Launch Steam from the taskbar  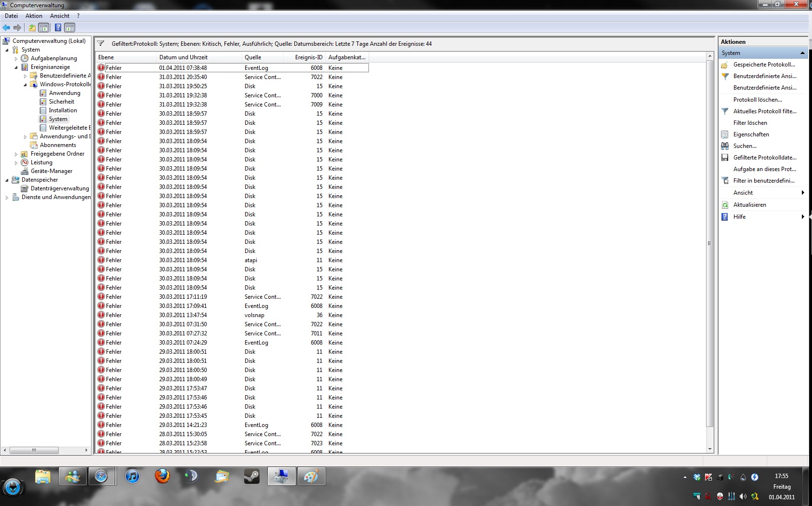click(x=251, y=477)
